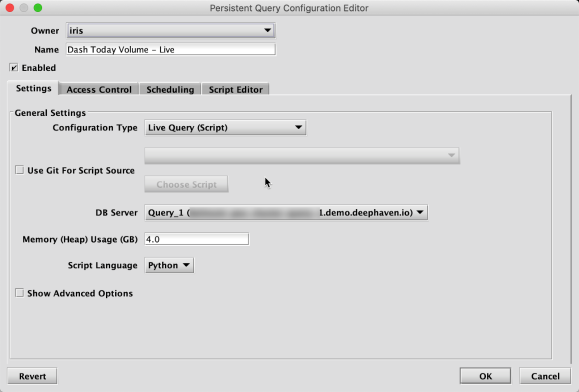The image size is (579, 392).
Task: Click the Owner dropdown arrow
Action: (268, 30)
